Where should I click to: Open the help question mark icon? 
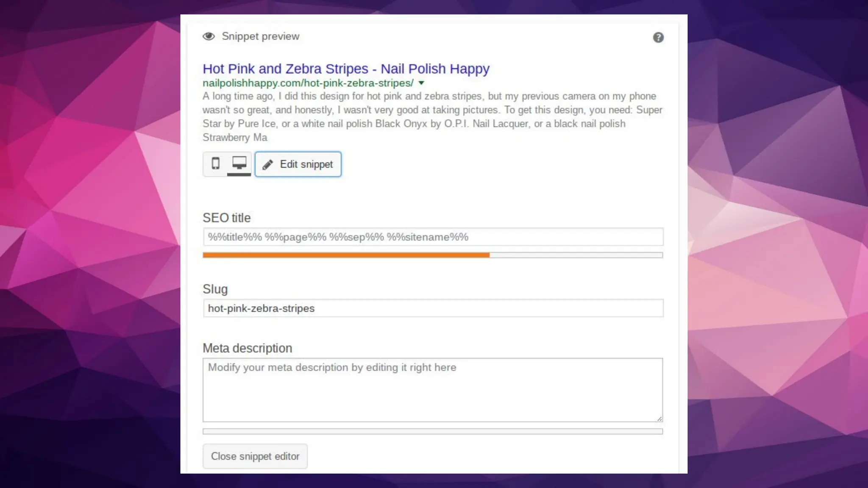click(x=658, y=38)
